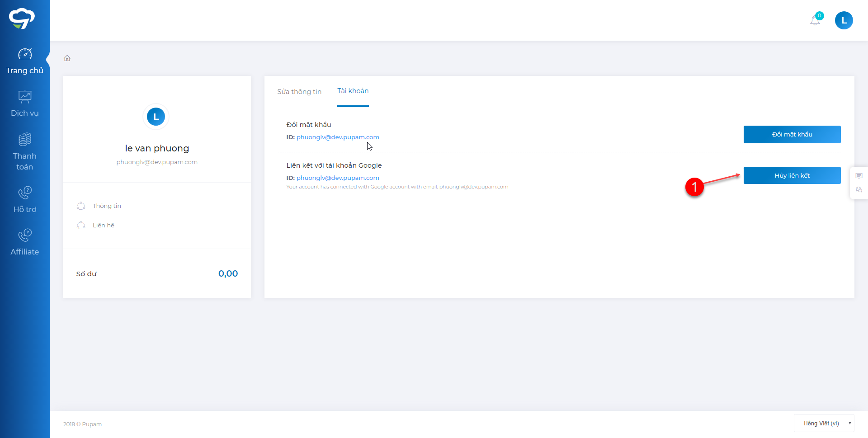This screenshot has width=868, height=438.
Task: Click the Hỗ trợ label in sidebar
Action: pyautogui.click(x=25, y=209)
